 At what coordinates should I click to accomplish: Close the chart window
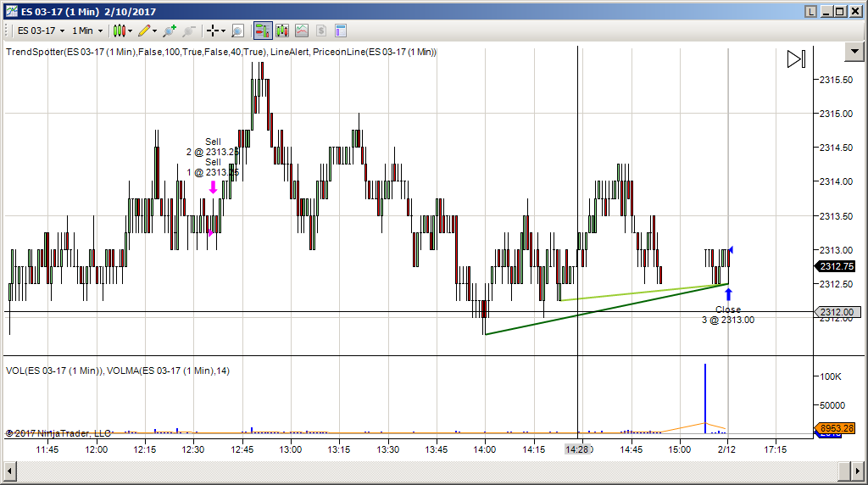pyautogui.click(x=854, y=12)
